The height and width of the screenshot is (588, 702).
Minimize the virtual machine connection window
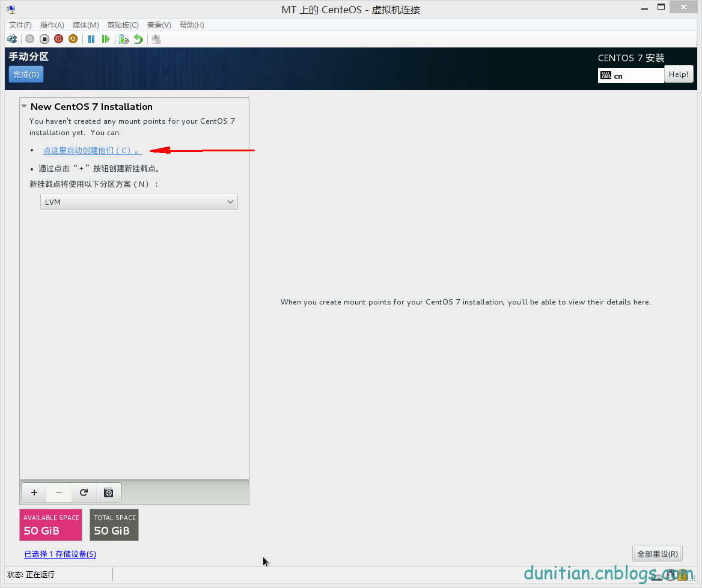644,8
